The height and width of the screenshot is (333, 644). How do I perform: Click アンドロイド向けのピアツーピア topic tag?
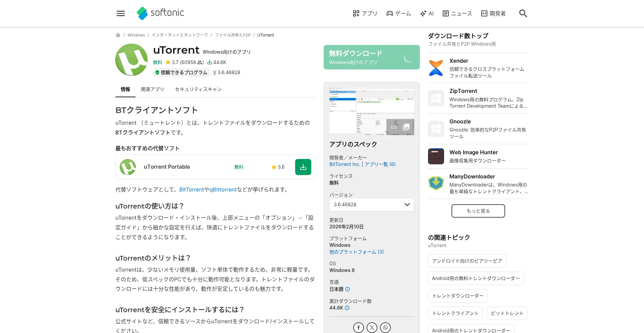click(467, 261)
